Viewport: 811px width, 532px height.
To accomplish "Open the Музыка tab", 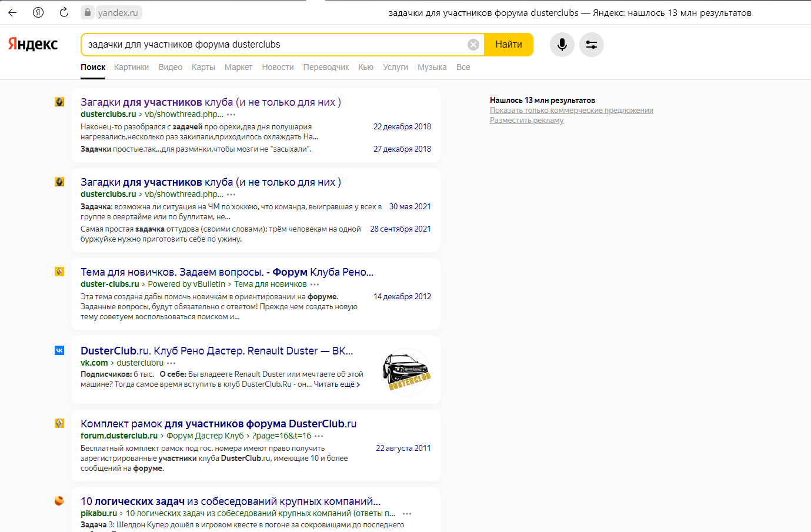I will point(432,67).
